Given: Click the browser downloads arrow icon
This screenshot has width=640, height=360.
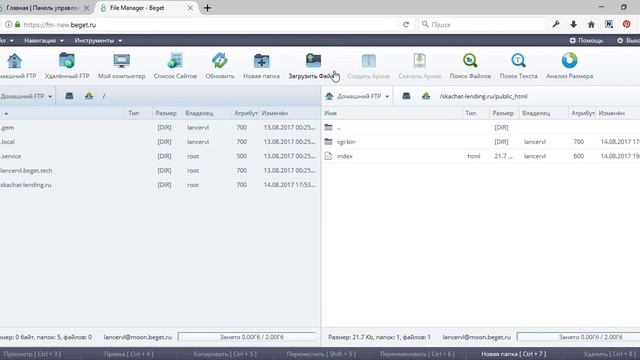Looking at the screenshot, I should (x=573, y=24).
